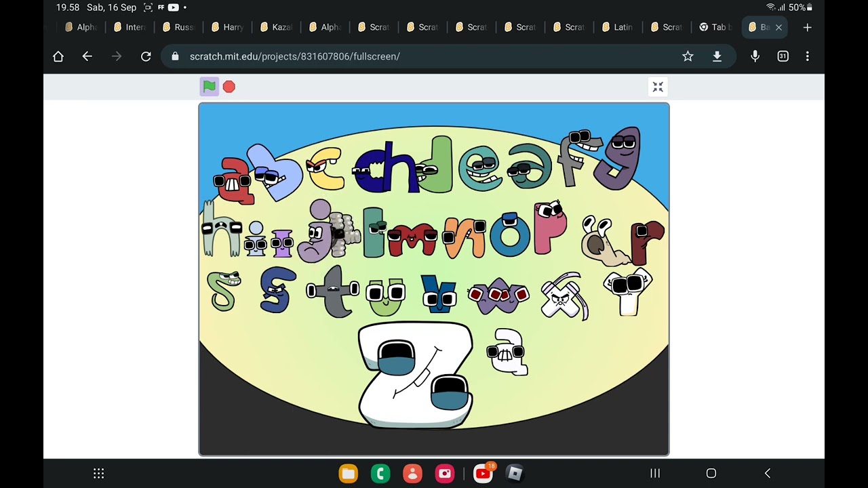Click the blue v character

[438, 293]
